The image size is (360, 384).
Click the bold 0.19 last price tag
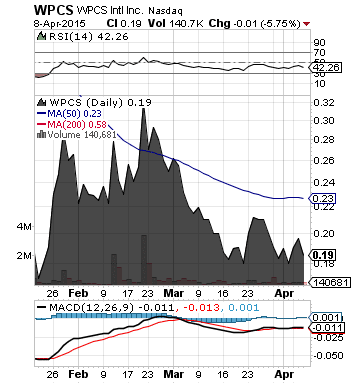coord(322,255)
